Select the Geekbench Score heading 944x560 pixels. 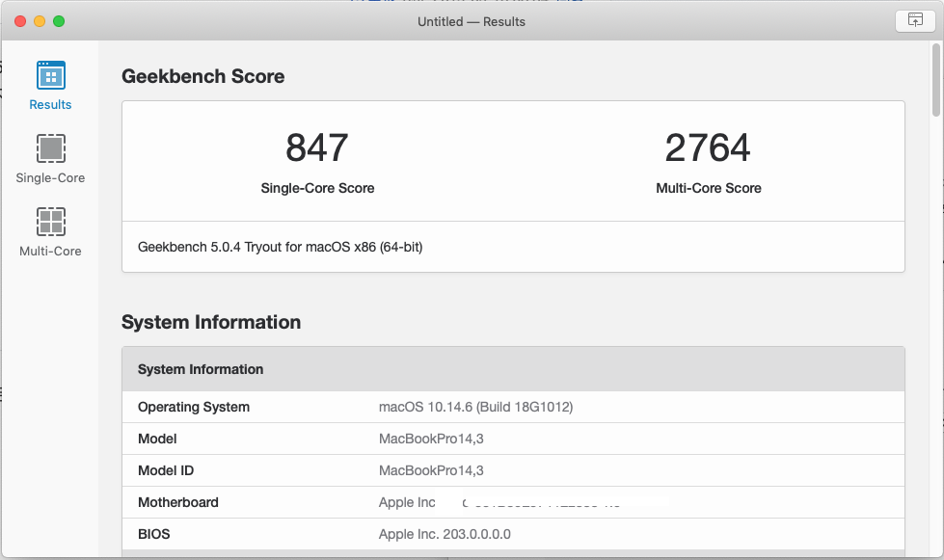(202, 77)
